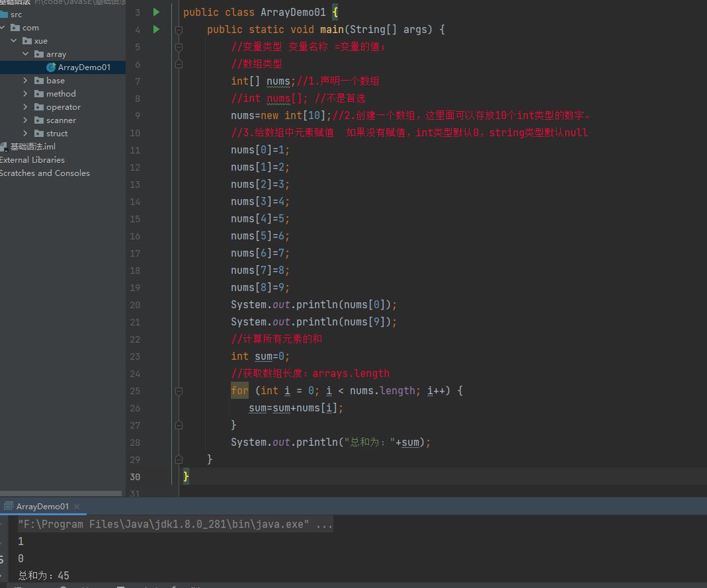Image resolution: width=707 pixels, height=588 pixels.
Task: Select the src folder
Action: click(16, 15)
